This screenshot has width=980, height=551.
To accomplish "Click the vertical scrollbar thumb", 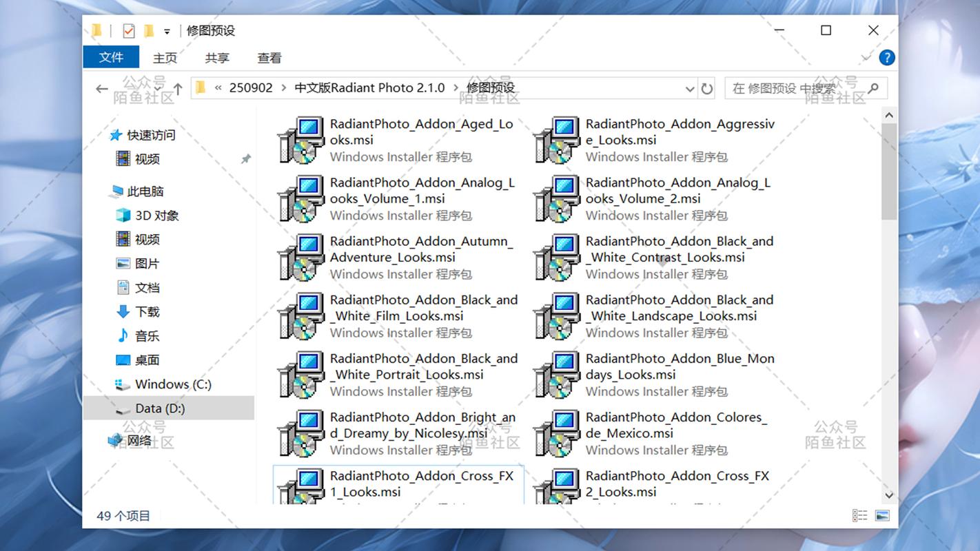I will pyautogui.click(x=889, y=172).
